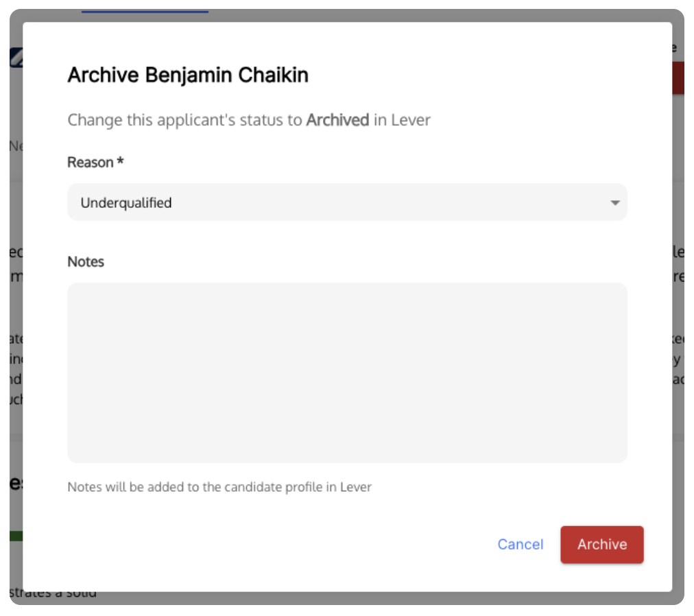Click the bold Archived word in description
This screenshot has width=694, height=616.
337,120
